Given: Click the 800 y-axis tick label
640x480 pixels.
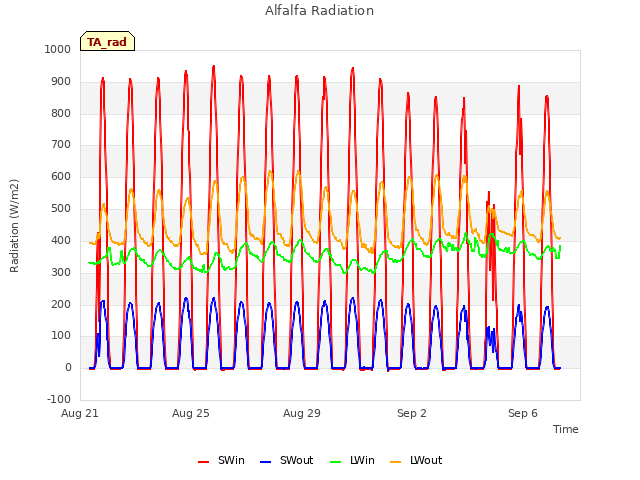Looking at the screenshot, I should pyautogui.click(x=61, y=113).
